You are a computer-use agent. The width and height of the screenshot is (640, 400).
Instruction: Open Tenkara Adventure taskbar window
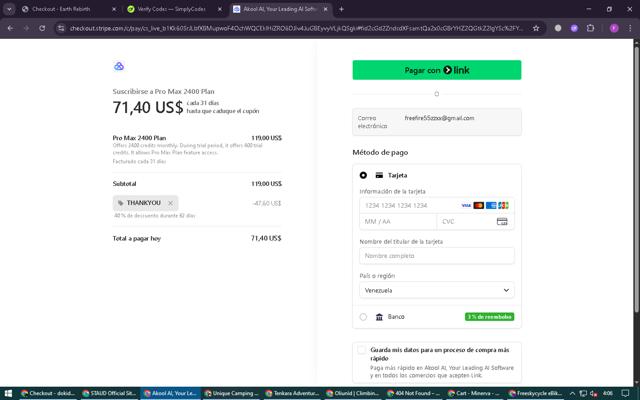coord(292,393)
